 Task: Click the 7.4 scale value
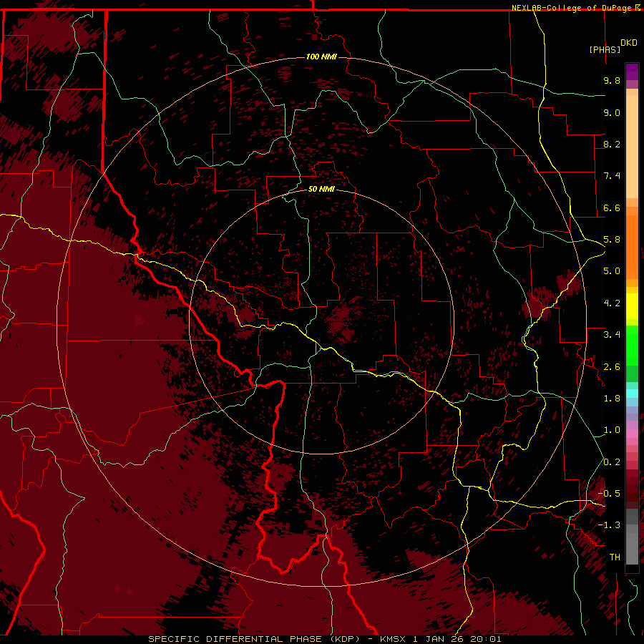612,176
